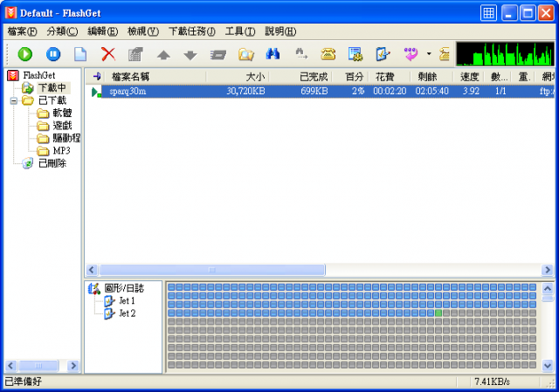The image size is (559, 392).
Task: Pause download with blue pause button
Action: [53, 54]
